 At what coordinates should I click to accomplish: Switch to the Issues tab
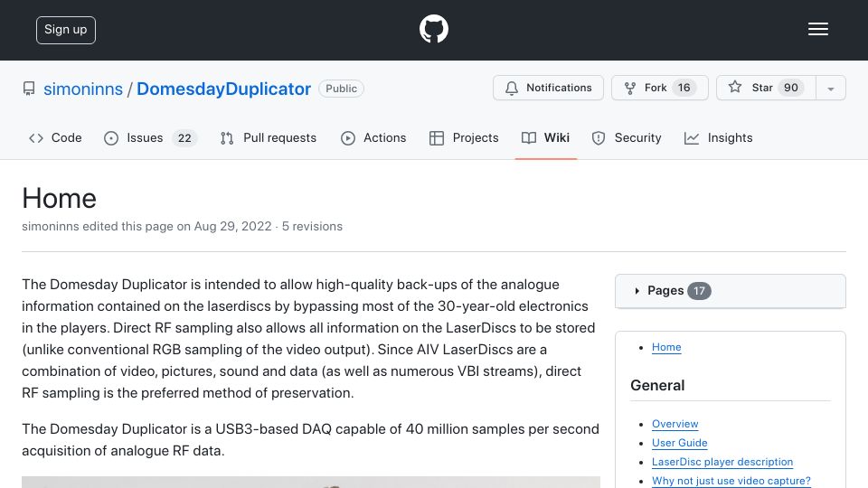150,137
